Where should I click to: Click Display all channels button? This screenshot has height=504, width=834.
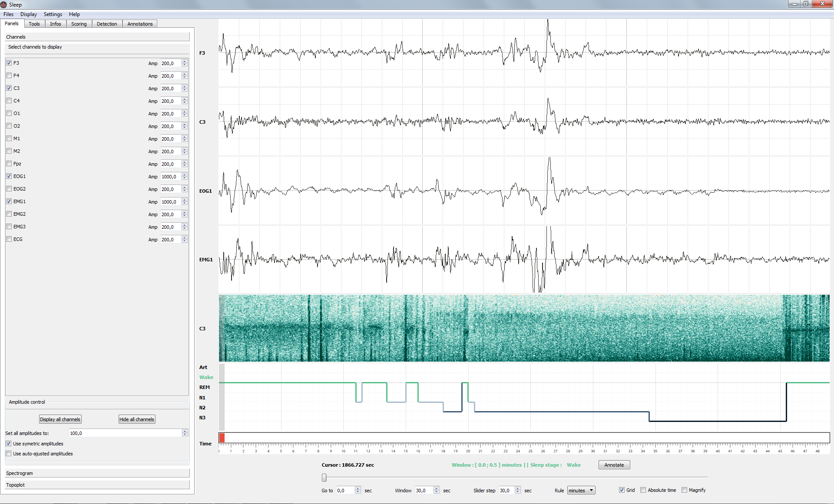pyautogui.click(x=60, y=419)
